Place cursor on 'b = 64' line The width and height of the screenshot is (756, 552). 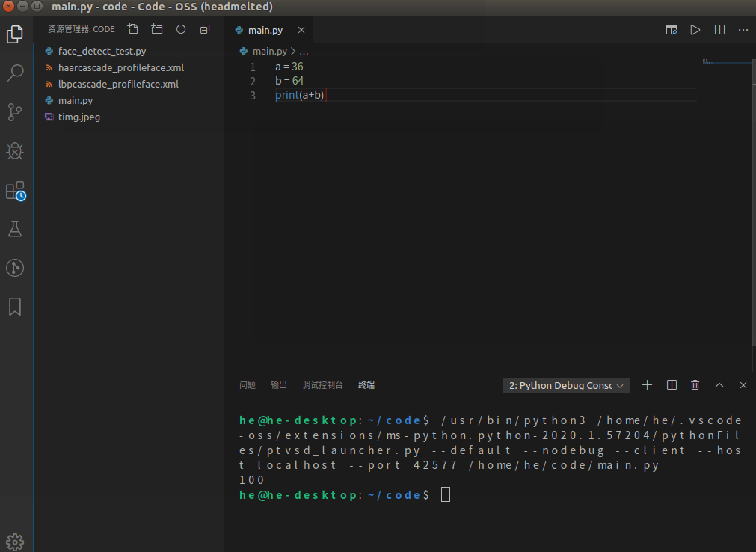click(289, 81)
